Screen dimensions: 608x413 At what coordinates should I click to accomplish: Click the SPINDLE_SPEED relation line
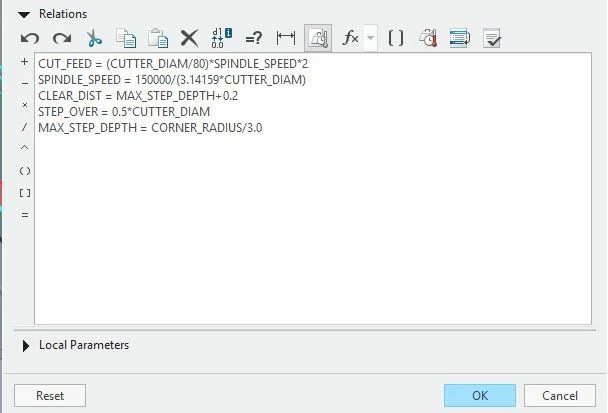coord(172,80)
